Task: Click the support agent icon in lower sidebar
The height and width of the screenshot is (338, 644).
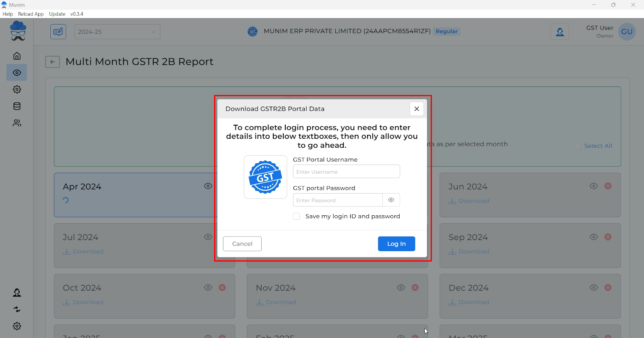Action: pyautogui.click(x=17, y=293)
